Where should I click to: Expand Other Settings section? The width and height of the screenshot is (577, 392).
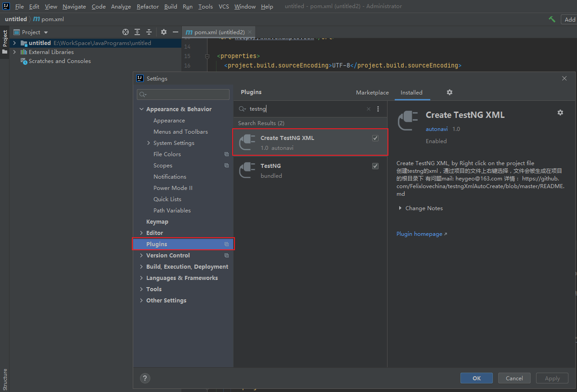click(142, 300)
